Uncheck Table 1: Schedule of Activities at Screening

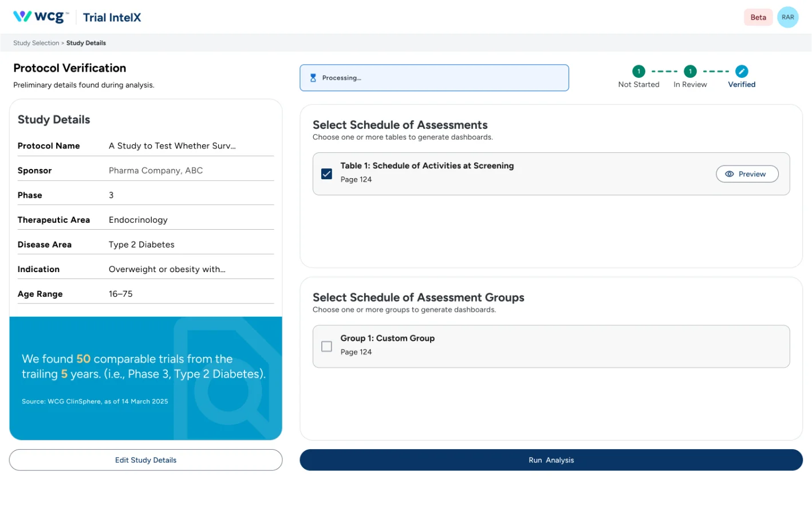(326, 174)
